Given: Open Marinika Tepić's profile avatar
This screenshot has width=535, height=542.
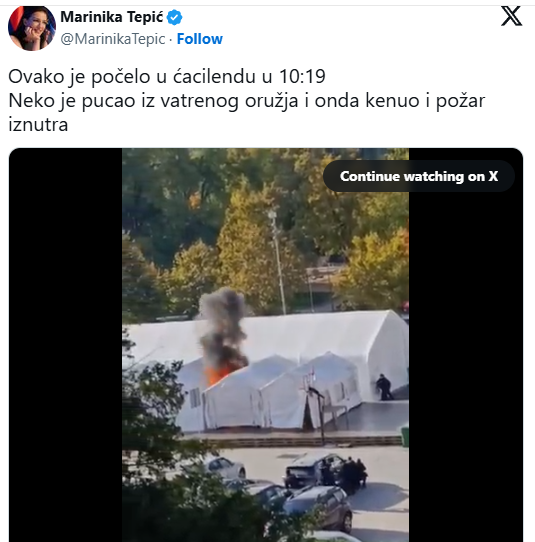Looking at the screenshot, I should coord(31,28).
